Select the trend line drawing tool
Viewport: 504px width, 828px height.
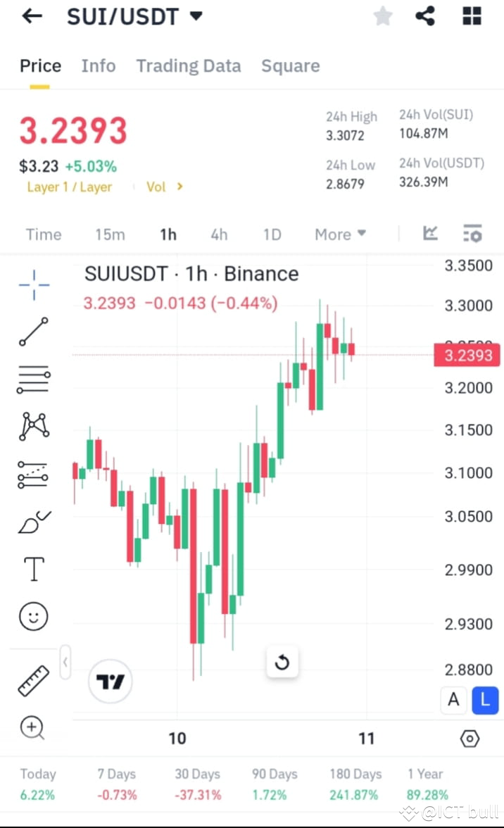pos(32,332)
